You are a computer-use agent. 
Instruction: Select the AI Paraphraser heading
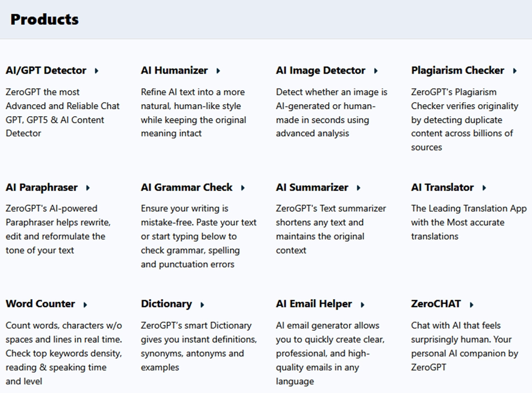(x=42, y=187)
